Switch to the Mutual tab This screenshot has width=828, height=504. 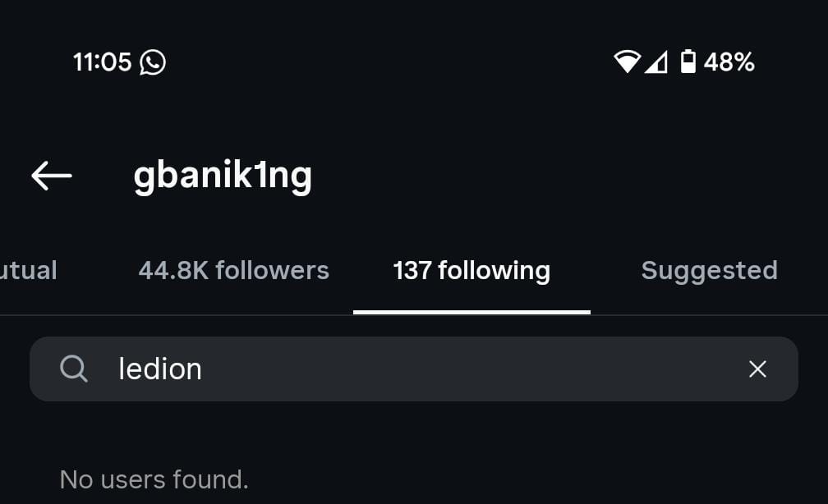tap(29, 271)
